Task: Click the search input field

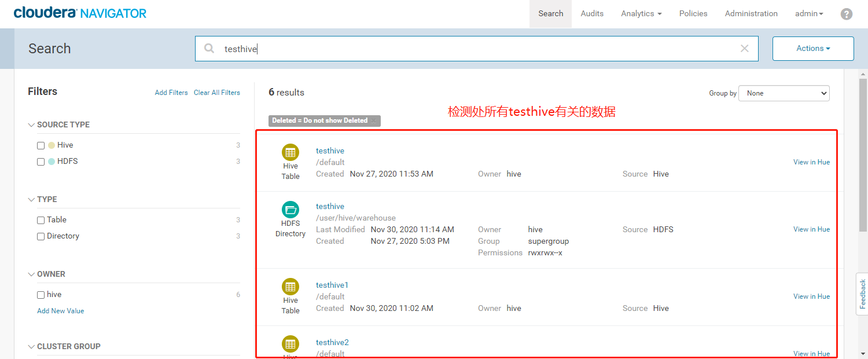Action: (x=476, y=49)
